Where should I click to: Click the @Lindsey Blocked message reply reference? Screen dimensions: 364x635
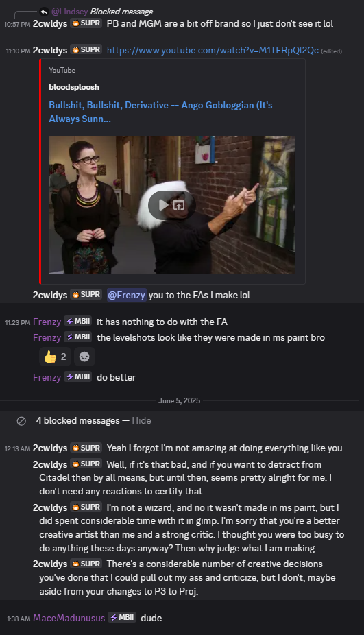click(x=102, y=12)
